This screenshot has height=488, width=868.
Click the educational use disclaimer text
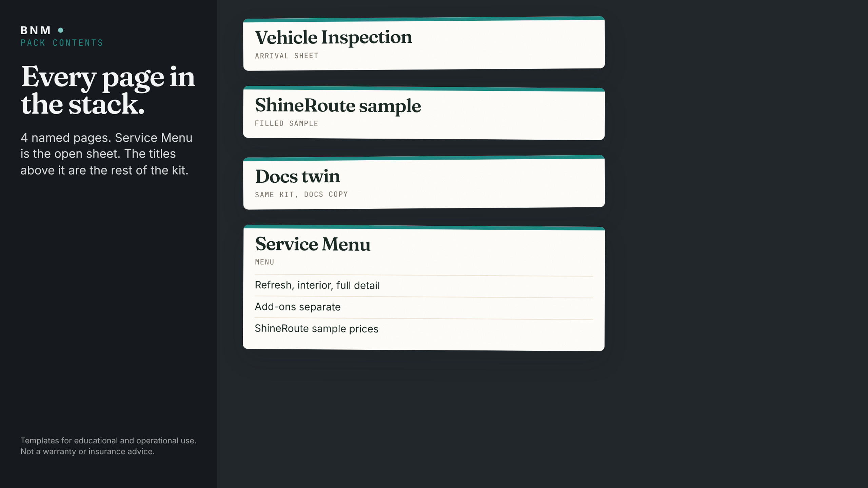[108, 446]
